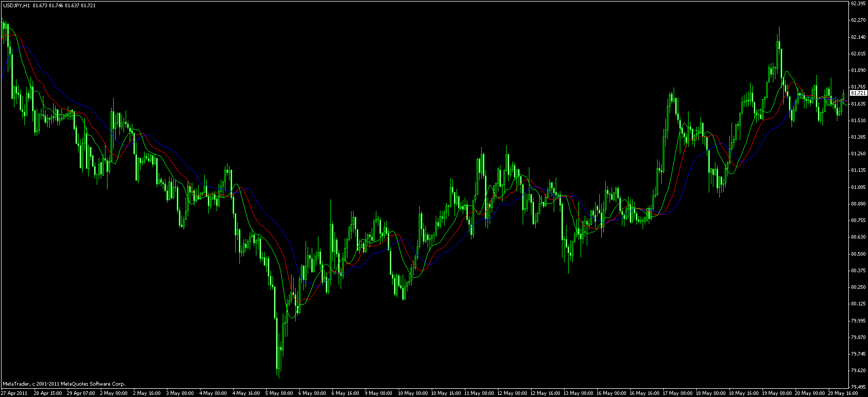Click the 80.500 price axis label

click(x=858, y=254)
